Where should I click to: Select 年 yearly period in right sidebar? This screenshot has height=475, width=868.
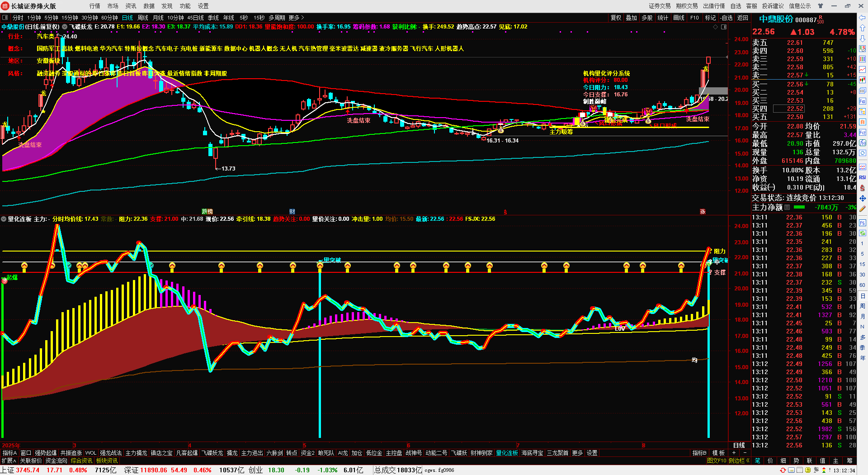tap(863, 358)
